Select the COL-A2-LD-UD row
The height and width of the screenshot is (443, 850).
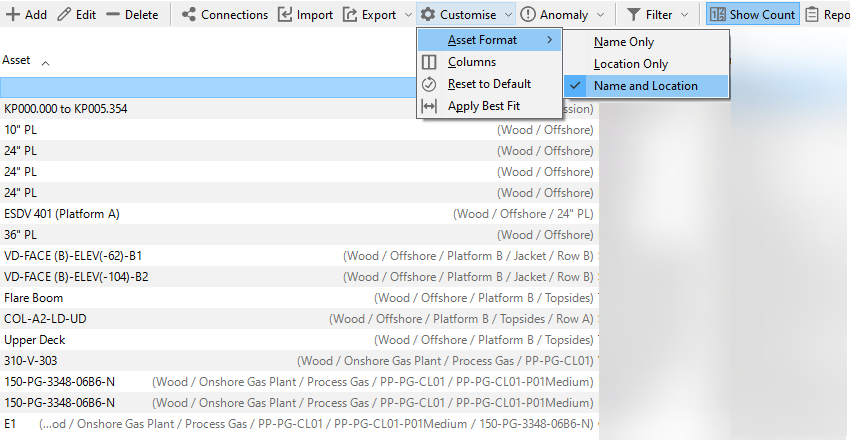[x=299, y=319]
